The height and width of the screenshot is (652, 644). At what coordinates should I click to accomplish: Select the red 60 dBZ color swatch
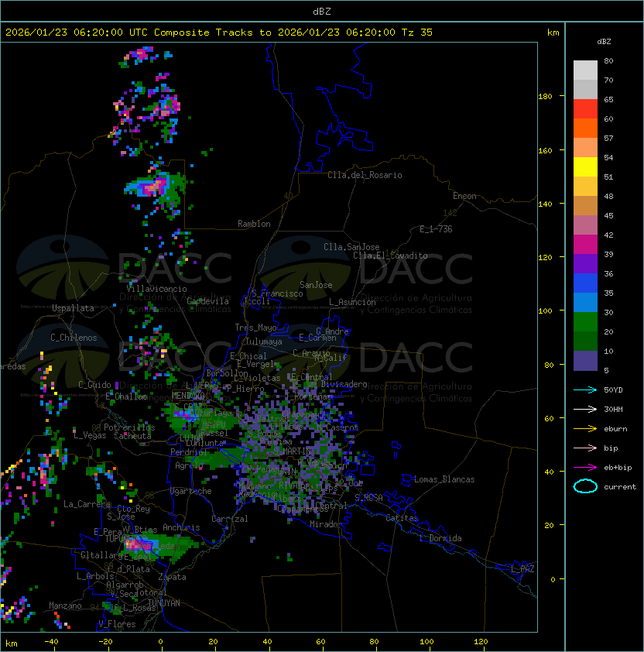point(585,109)
